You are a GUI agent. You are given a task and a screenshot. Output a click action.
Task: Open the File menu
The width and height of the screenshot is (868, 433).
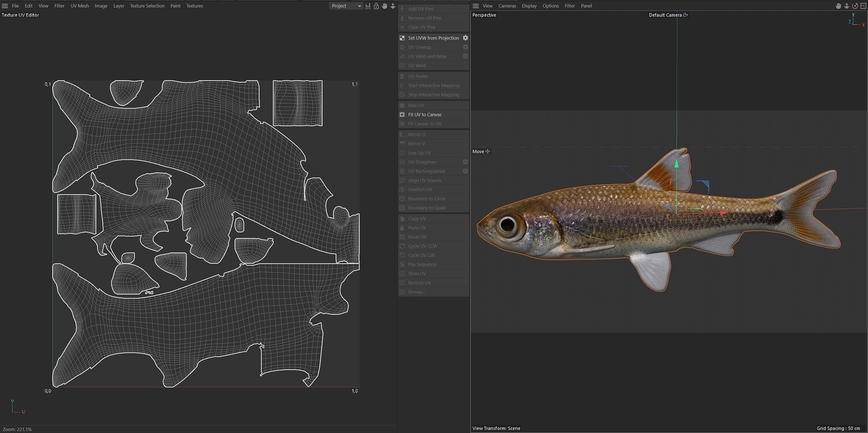[16, 6]
